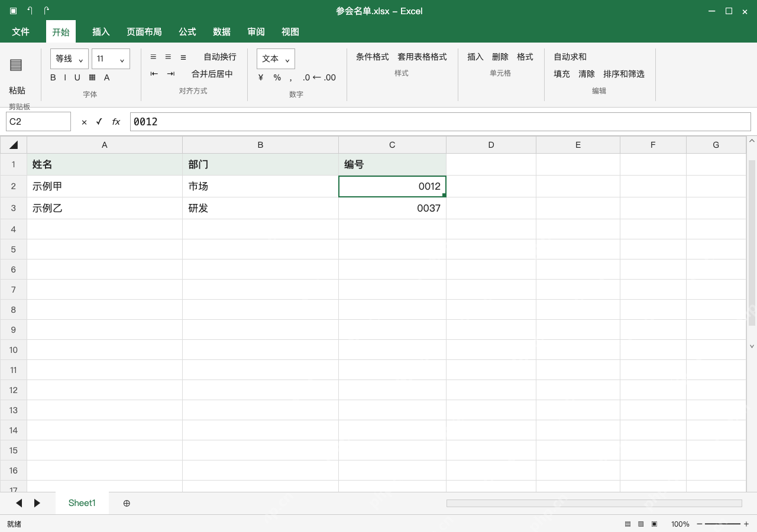Viewport: 757px width, 532px height.
Task: Decrease the indent
Action: coord(154,74)
